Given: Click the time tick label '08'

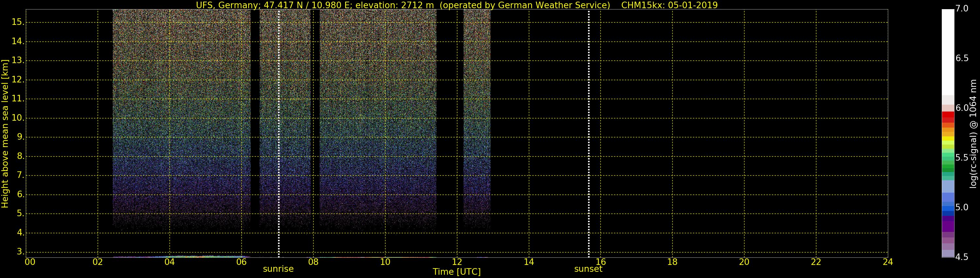Looking at the screenshot, I should coord(313,262).
